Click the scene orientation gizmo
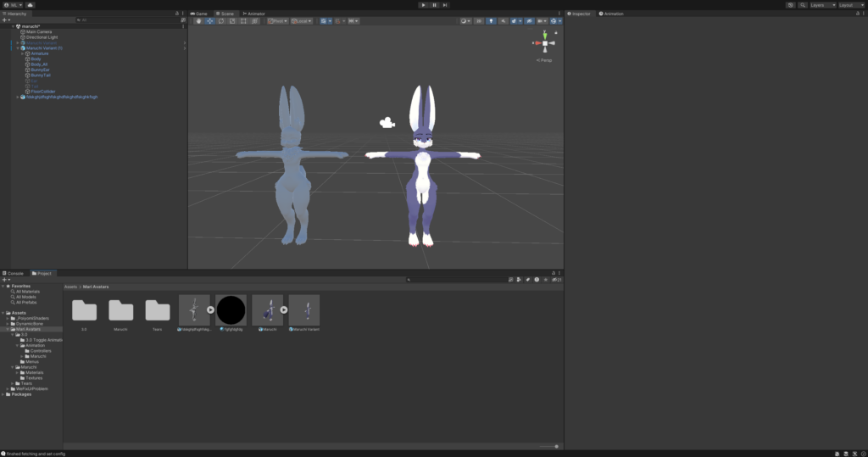The height and width of the screenshot is (457, 868). coord(545,42)
